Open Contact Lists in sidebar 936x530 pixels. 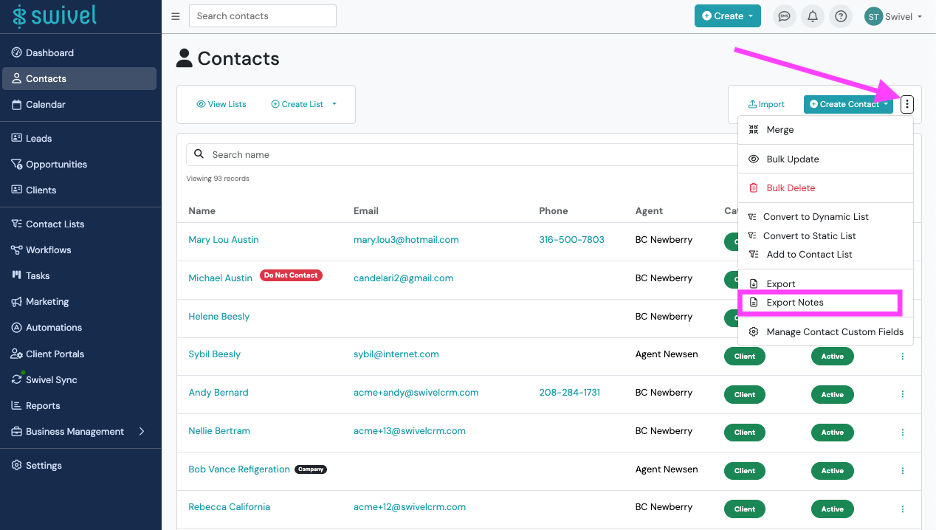[48, 224]
